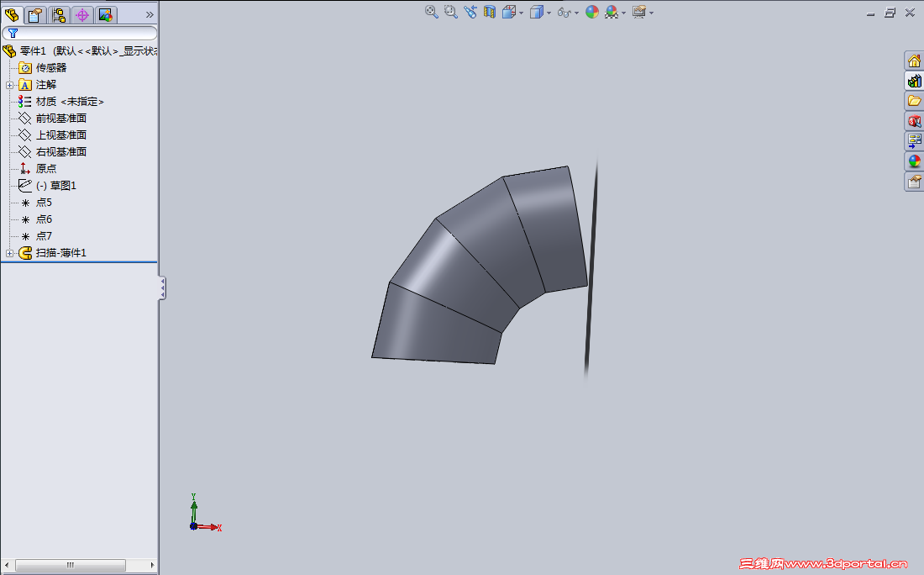924x575 pixels.
Task: Open the View Orientation dropdown arrow
Action: (521, 13)
